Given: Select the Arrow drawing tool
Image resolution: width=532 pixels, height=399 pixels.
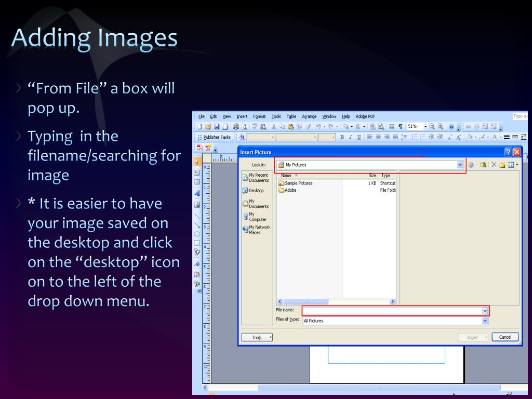Looking at the screenshot, I should (197, 224).
